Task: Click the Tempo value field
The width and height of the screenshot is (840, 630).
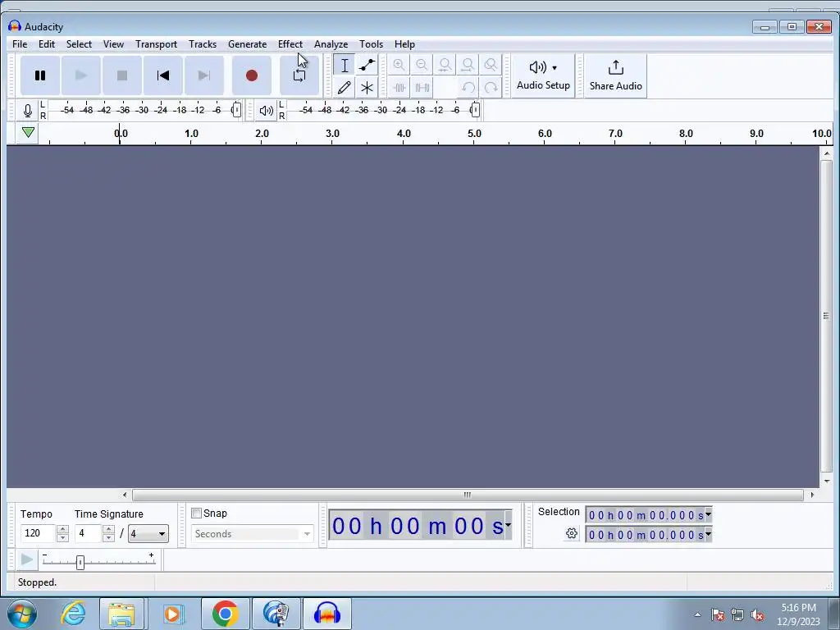Action: pos(38,533)
